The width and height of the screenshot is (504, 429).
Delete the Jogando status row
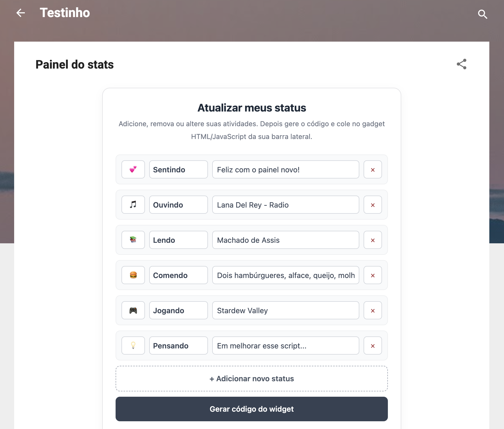tap(373, 310)
